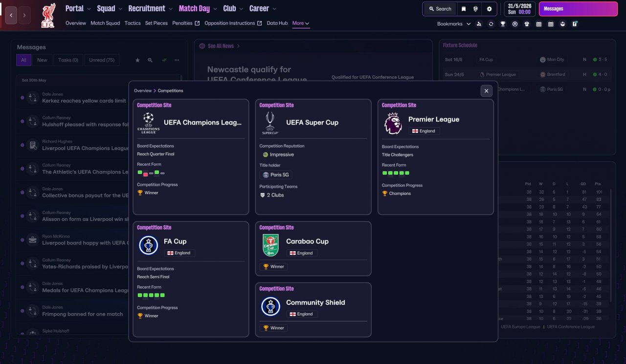Select the Man City FA Cup fixture row
626x364 pixels.
point(526,60)
